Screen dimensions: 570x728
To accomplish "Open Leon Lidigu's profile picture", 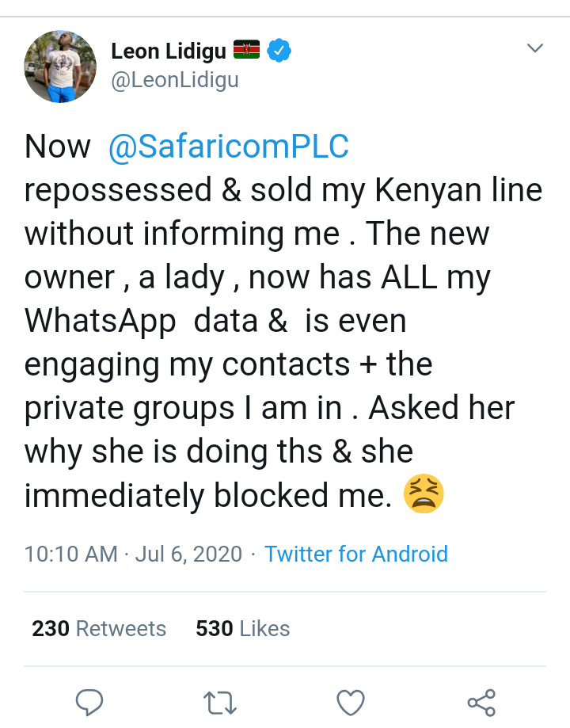I will coord(60,67).
